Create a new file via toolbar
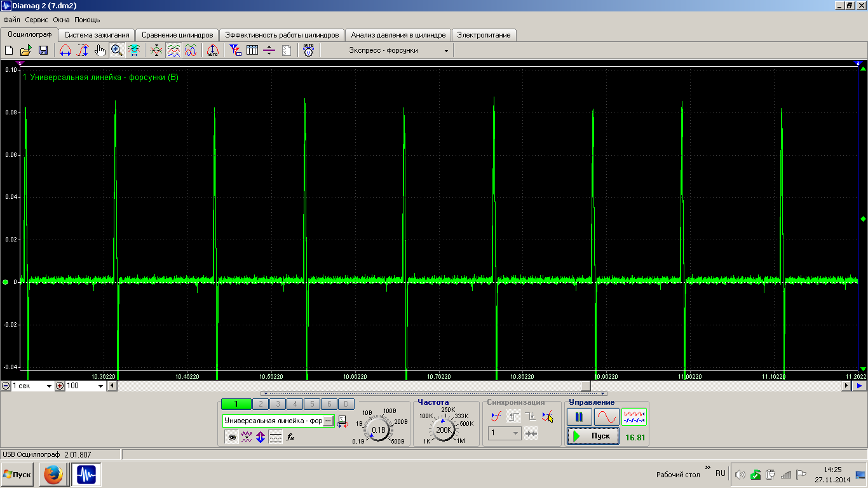The width and height of the screenshot is (868, 488). pos(9,50)
